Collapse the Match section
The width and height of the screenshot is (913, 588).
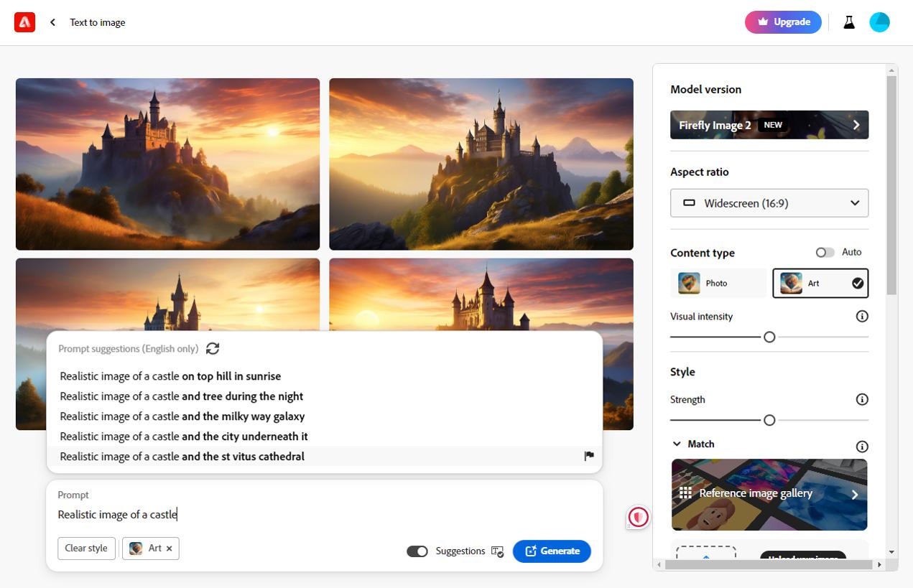coord(676,444)
